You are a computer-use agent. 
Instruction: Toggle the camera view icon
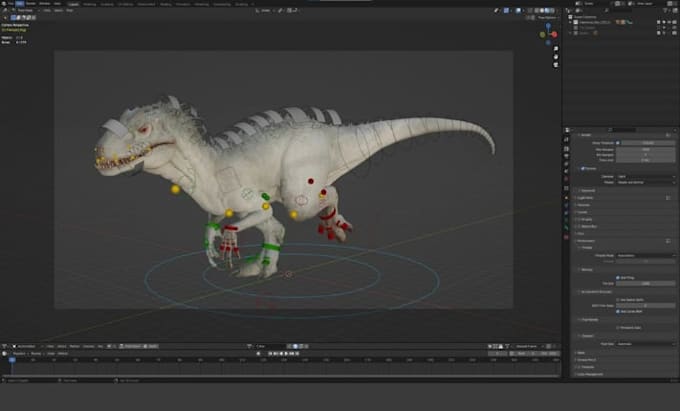click(x=556, y=65)
